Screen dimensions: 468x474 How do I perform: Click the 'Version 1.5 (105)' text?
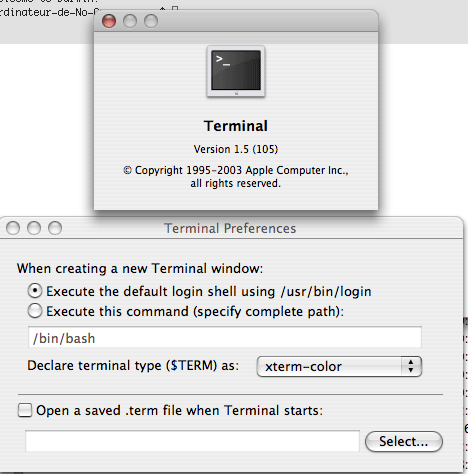click(x=236, y=149)
